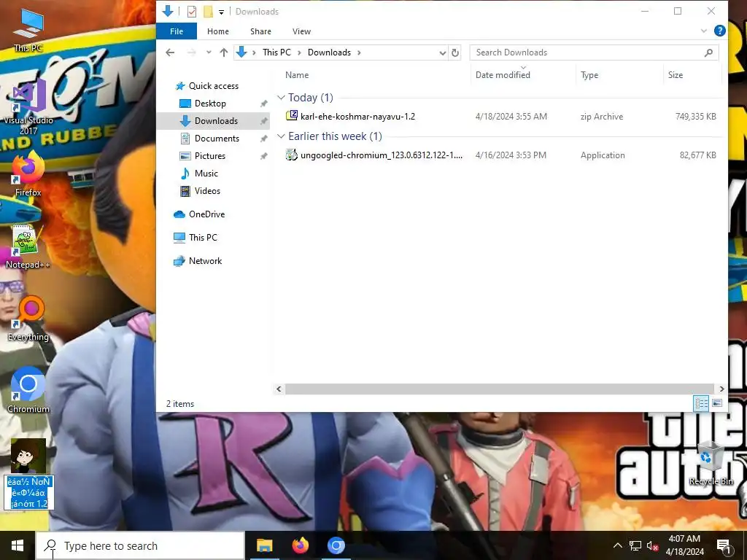The image size is (747, 560).
Task: Open the File menu tab
Action: [x=177, y=31]
